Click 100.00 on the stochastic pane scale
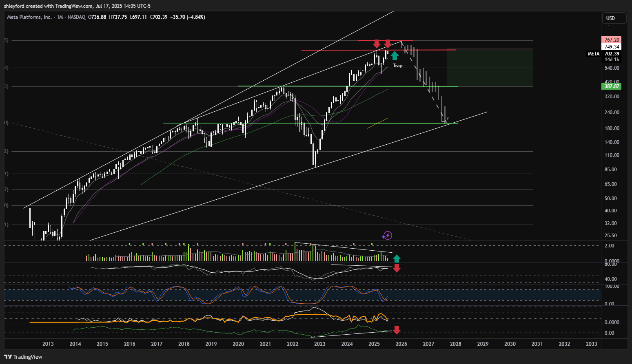Viewport: 632px width, 364px height. (x=612, y=286)
